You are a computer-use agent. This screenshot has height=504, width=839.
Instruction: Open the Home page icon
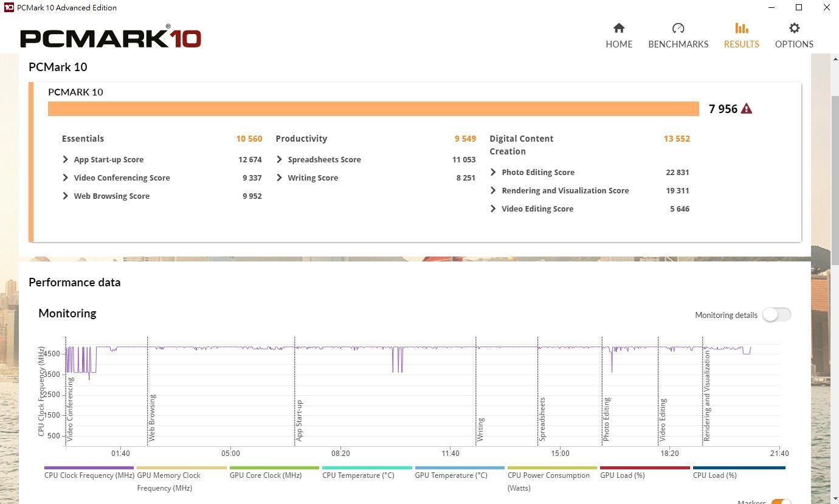coord(619,28)
